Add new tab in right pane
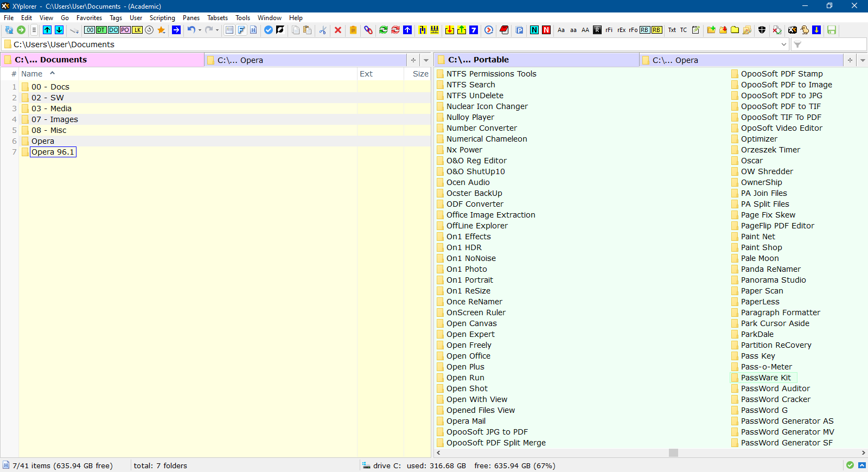The height and width of the screenshot is (472, 868). coord(850,60)
